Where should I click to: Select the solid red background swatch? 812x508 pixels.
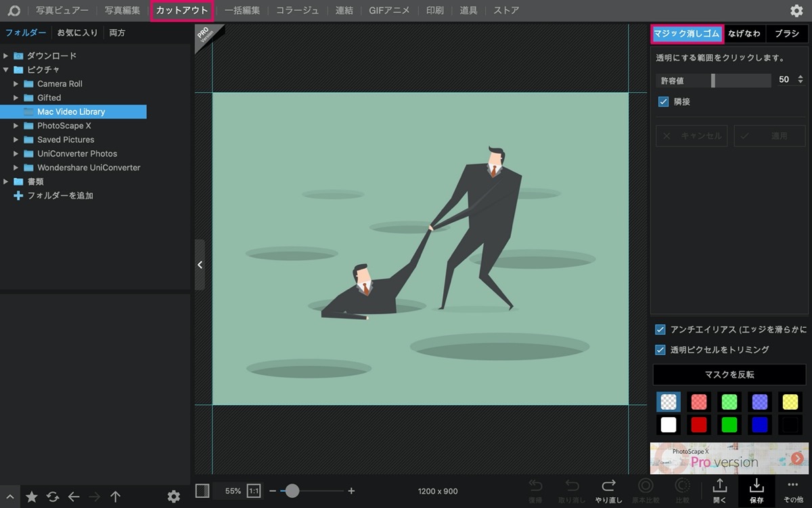pyautogui.click(x=699, y=425)
